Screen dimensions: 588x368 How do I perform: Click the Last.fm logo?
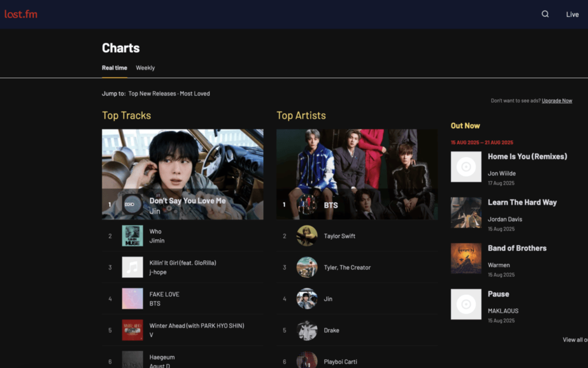(x=21, y=14)
